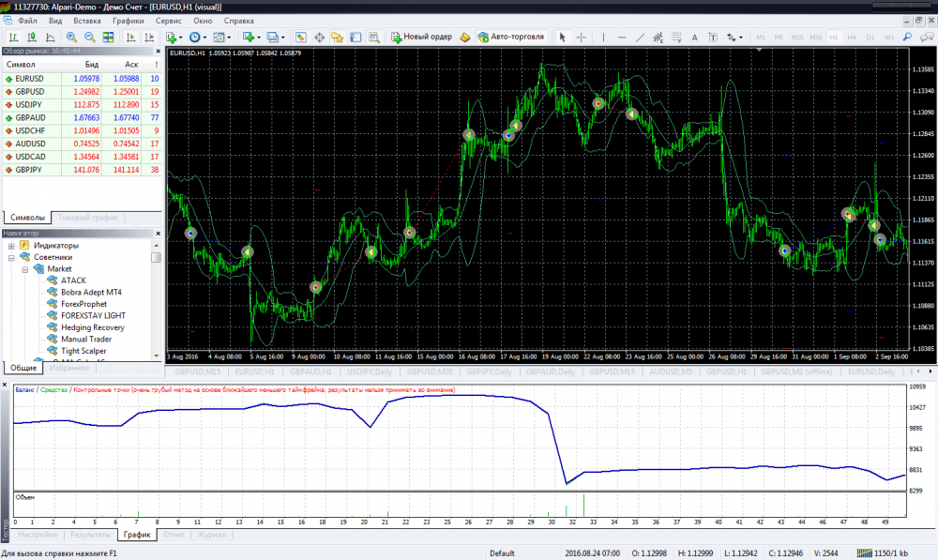
Task: Switch timeframe to M30
Action: coord(815,38)
